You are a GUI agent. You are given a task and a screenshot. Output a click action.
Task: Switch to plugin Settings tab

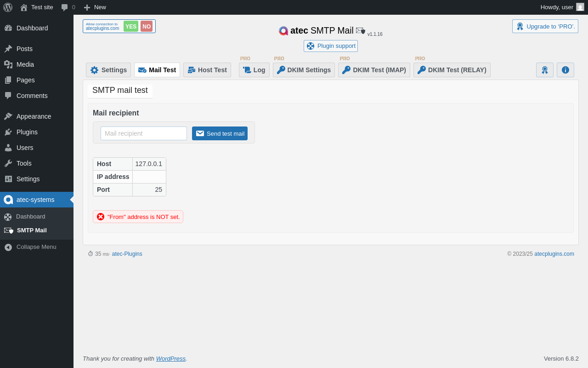pyautogui.click(x=108, y=70)
